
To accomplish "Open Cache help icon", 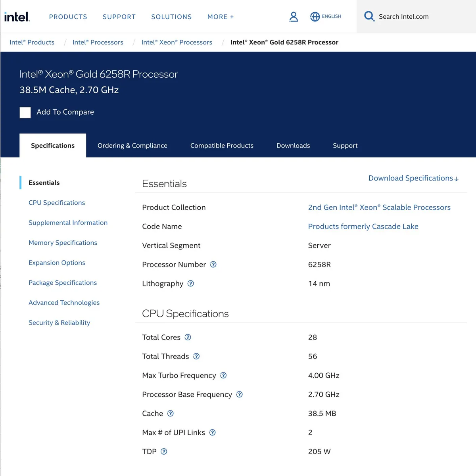I will tap(170, 413).
